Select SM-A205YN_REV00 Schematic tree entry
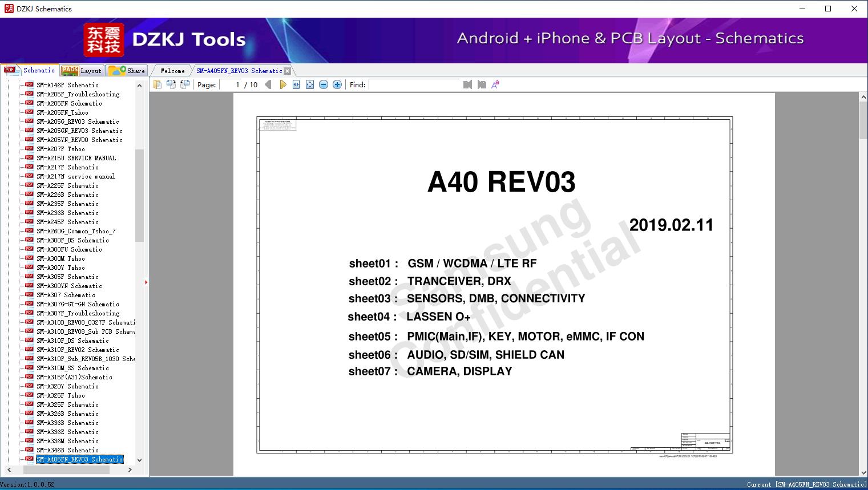The height and width of the screenshot is (490, 868). click(80, 140)
